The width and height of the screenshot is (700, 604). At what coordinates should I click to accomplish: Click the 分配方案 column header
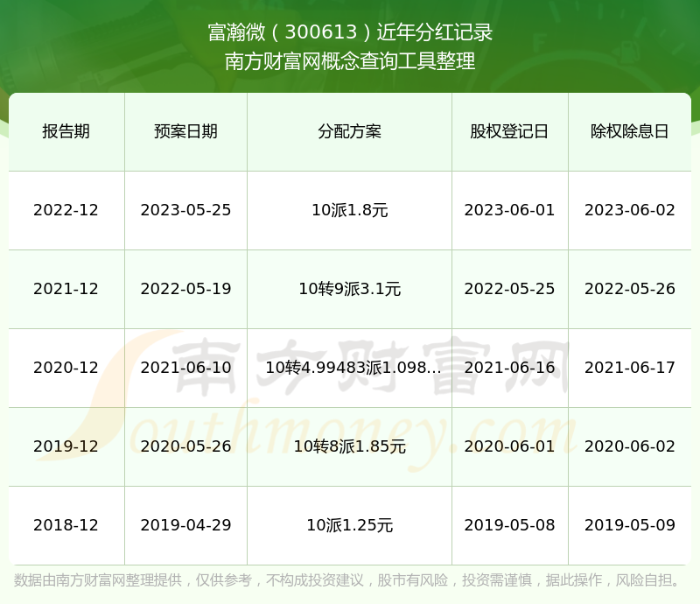point(349,131)
